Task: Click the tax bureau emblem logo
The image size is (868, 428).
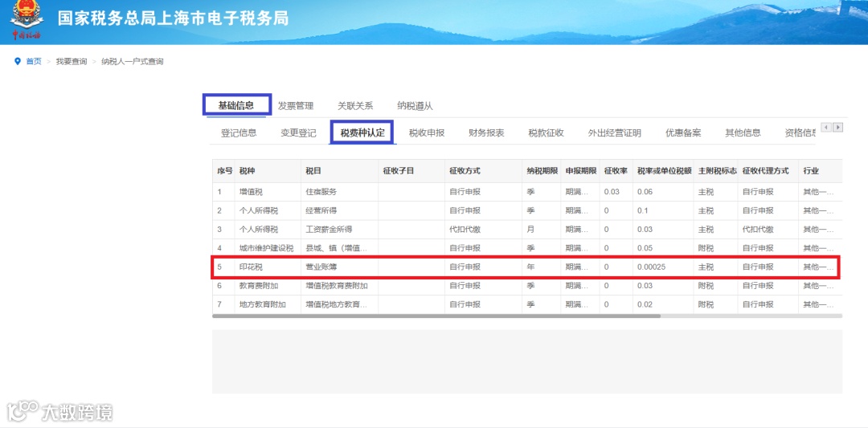Action: click(27, 20)
